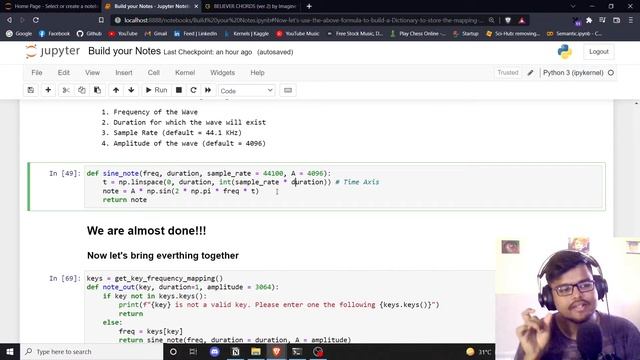The image size is (640, 360).
Task: Open a new browser tab
Action: [x=309, y=6]
